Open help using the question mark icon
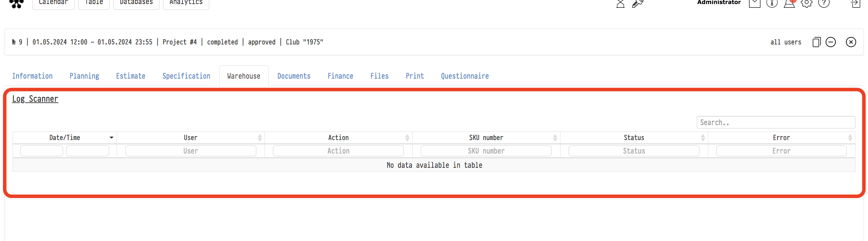 click(x=824, y=3)
